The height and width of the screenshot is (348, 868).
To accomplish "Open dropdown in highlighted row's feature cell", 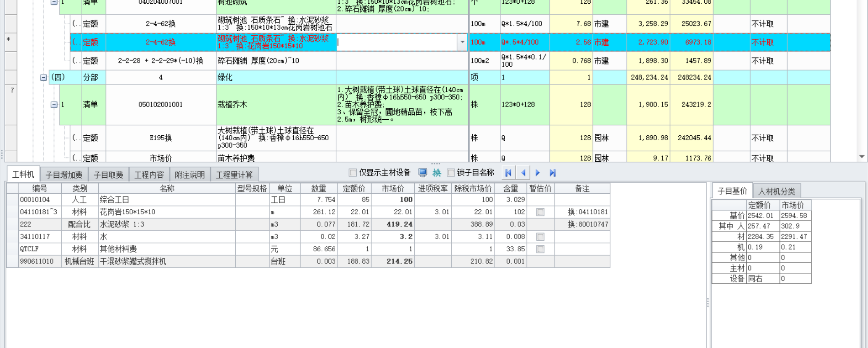I will [462, 42].
